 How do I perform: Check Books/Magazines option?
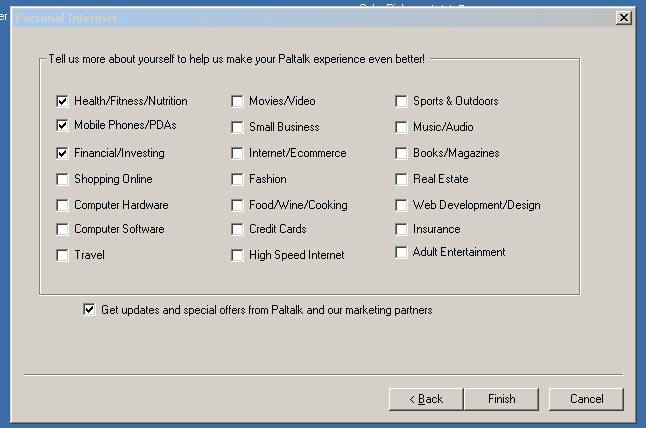point(401,153)
